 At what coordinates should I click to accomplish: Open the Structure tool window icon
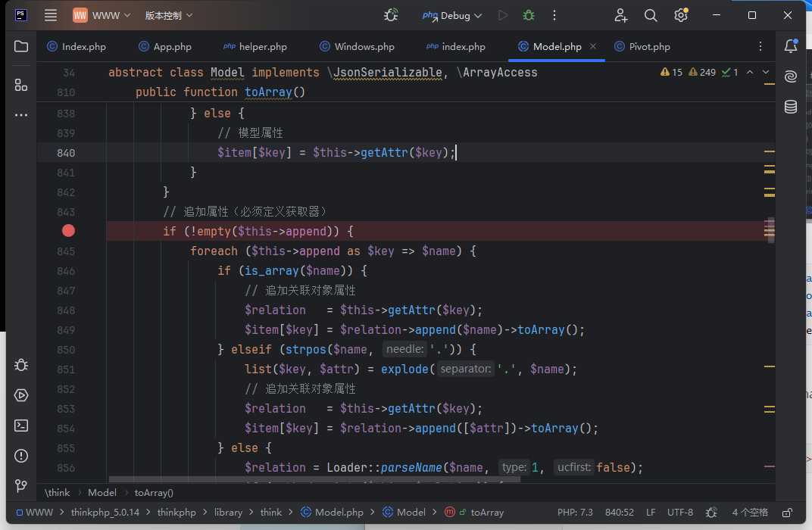(x=21, y=85)
